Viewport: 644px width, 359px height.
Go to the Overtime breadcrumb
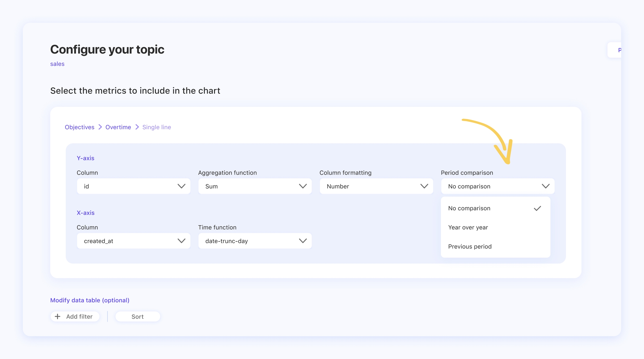(x=118, y=127)
